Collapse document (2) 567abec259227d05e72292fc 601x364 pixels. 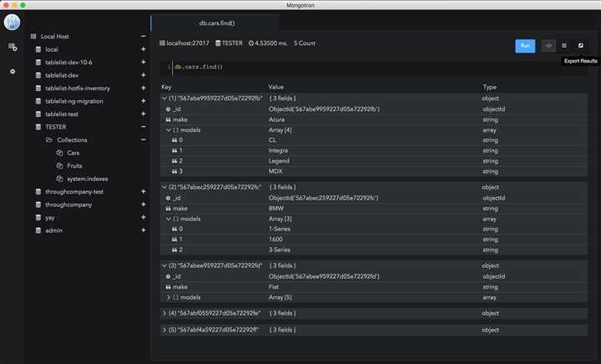pos(164,187)
